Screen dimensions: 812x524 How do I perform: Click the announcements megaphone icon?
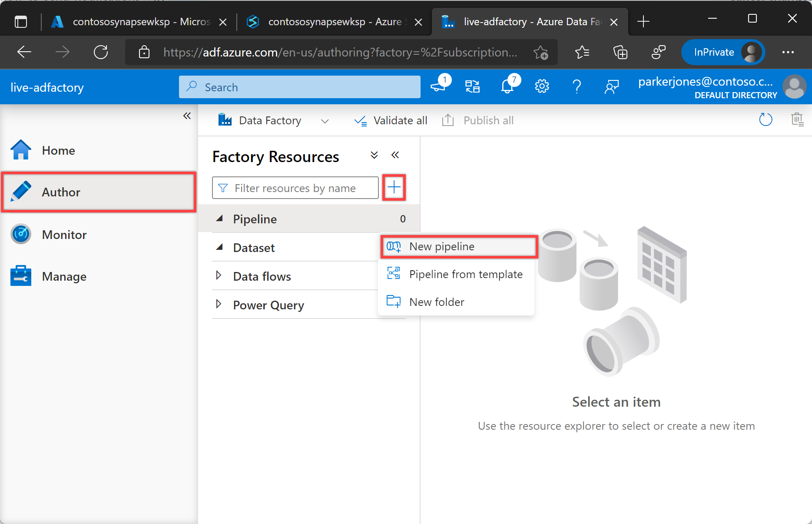click(438, 86)
